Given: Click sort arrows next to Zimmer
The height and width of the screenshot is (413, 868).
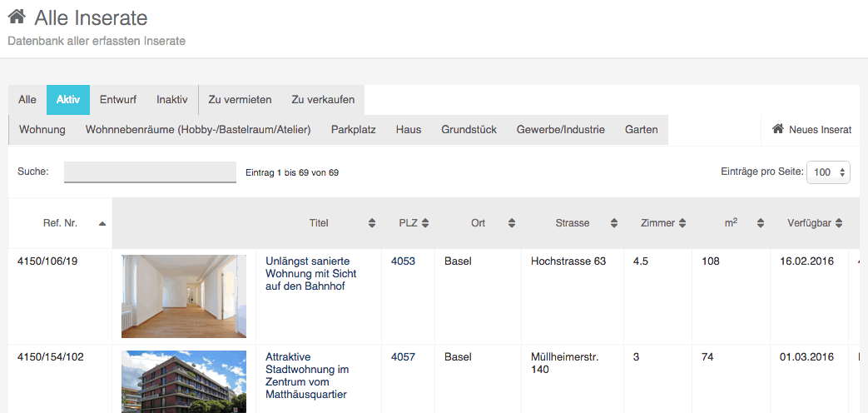Looking at the screenshot, I should pos(682,223).
